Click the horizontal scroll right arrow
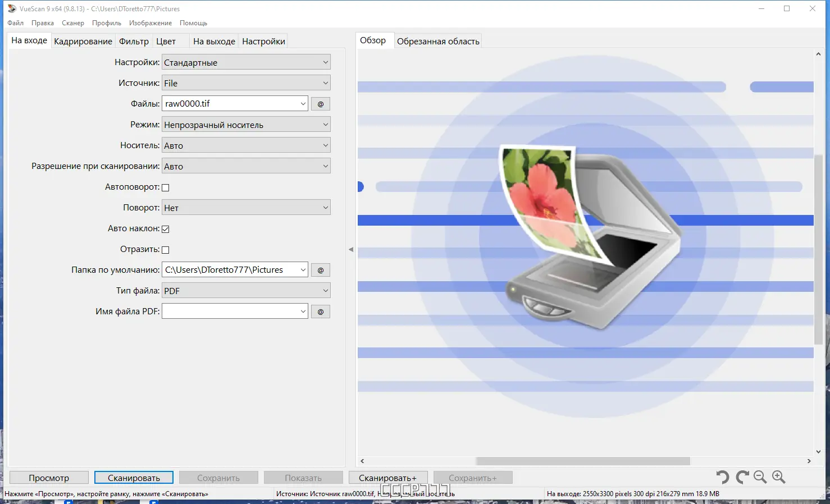The width and height of the screenshot is (830, 504). (x=809, y=461)
